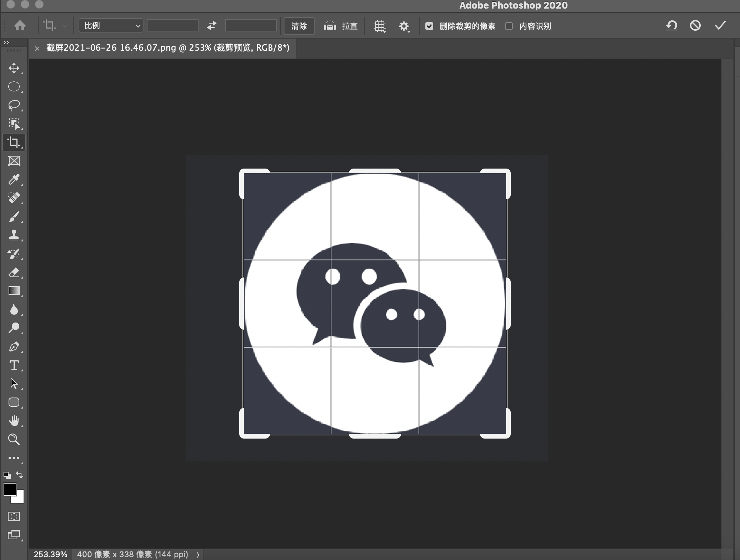Select the Eyedropper tool

(x=14, y=179)
